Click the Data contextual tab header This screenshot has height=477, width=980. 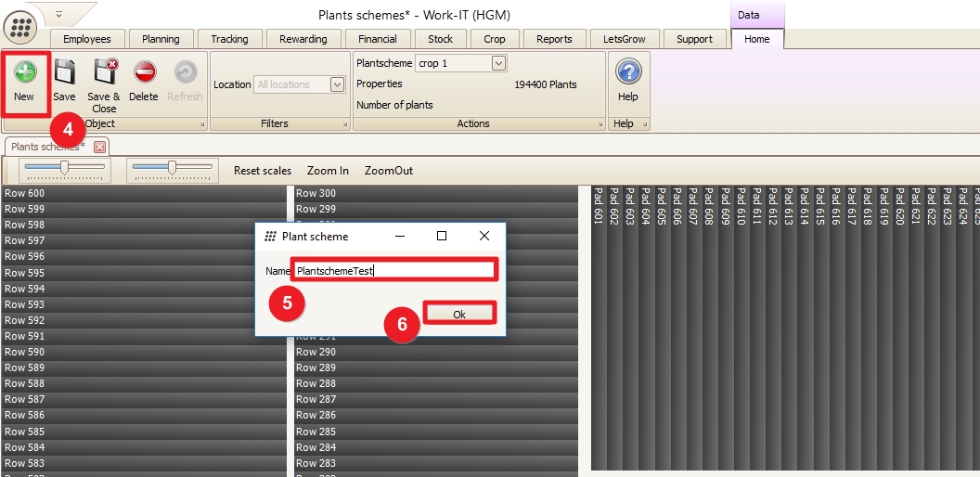coord(757,15)
